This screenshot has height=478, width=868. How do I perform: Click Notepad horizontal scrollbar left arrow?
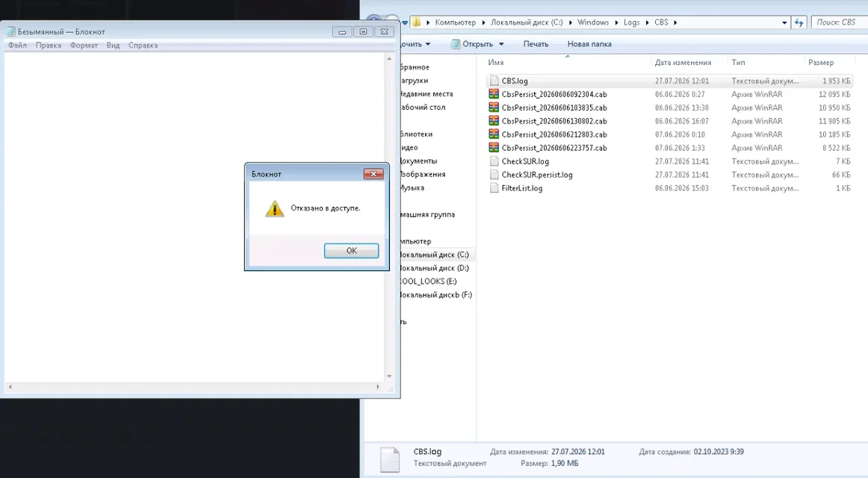click(x=10, y=388)
